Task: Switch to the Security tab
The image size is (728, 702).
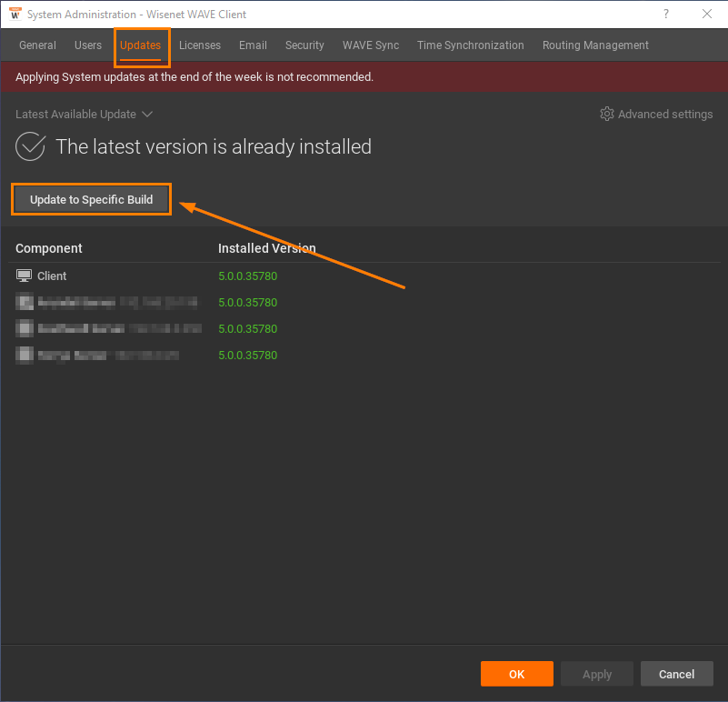Action: (x=304, y=45)
